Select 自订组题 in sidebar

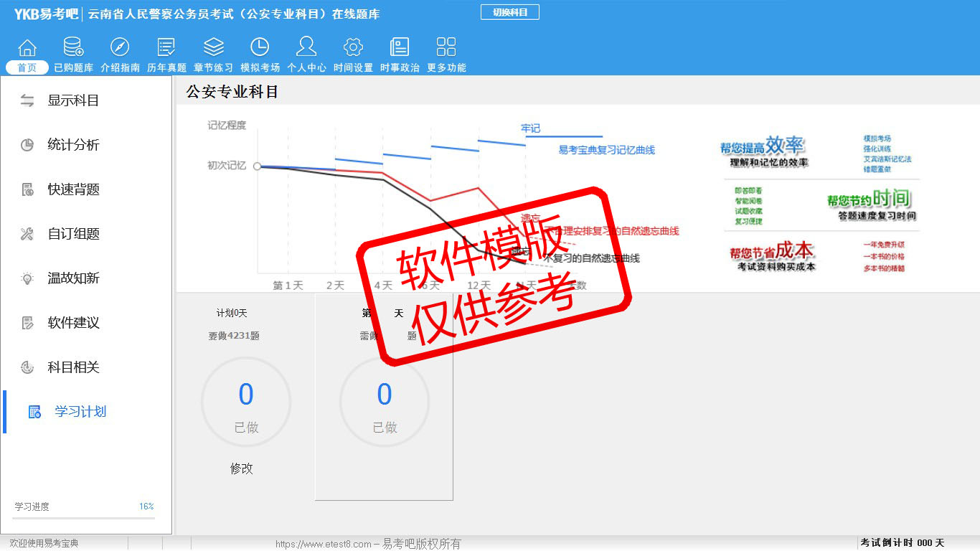click(73, 234)
